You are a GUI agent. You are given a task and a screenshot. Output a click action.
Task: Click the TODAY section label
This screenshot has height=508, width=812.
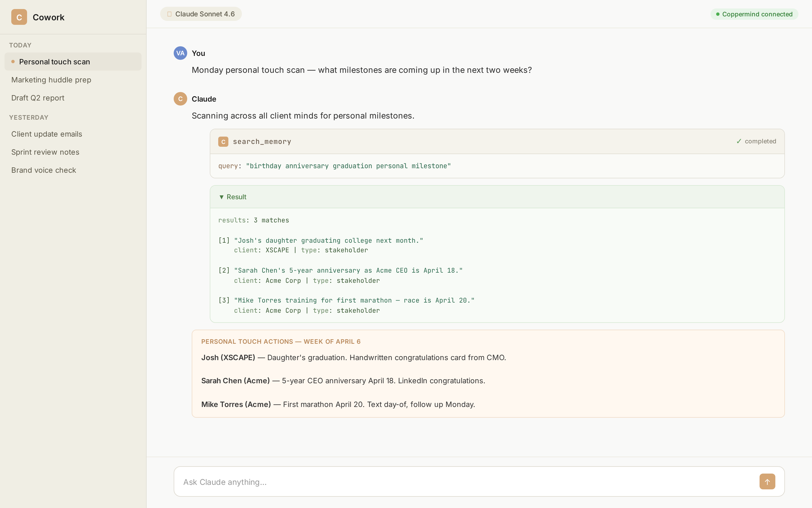20,45
